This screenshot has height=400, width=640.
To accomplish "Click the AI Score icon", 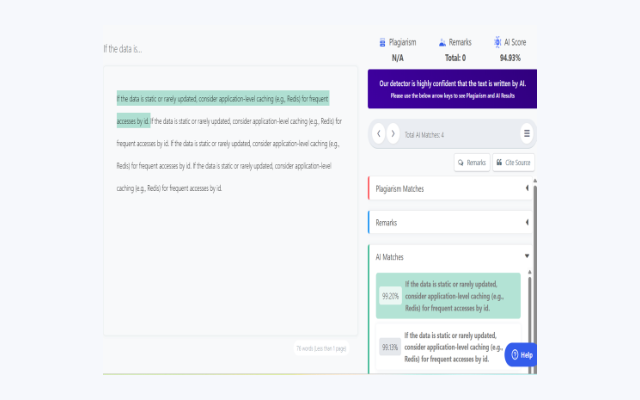I will coord(497,42).
